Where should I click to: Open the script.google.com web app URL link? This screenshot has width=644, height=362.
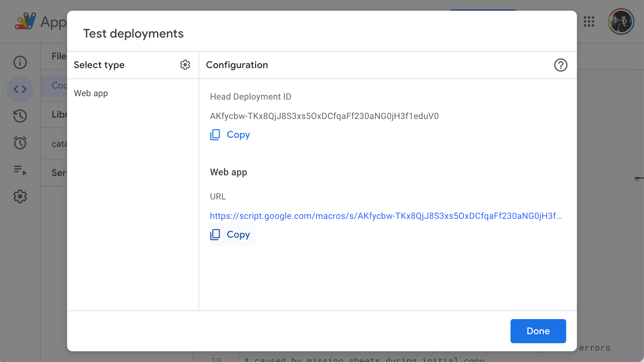385,216
